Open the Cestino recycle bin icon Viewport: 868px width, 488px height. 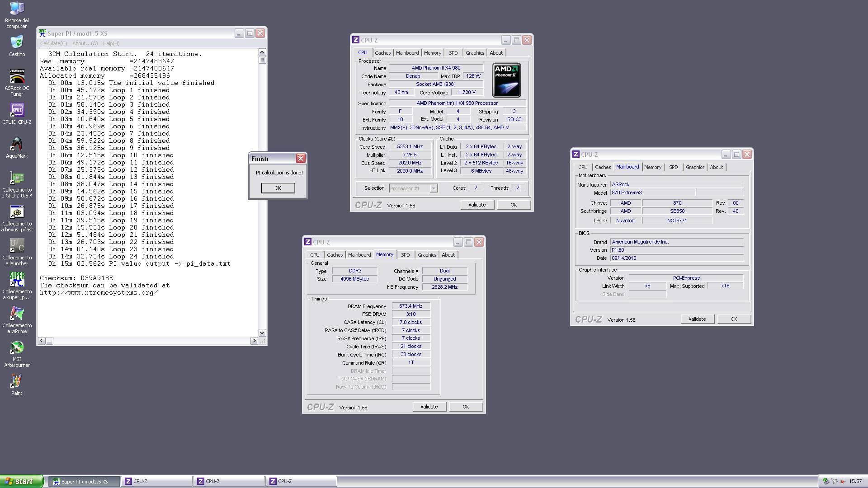[17, 46]
